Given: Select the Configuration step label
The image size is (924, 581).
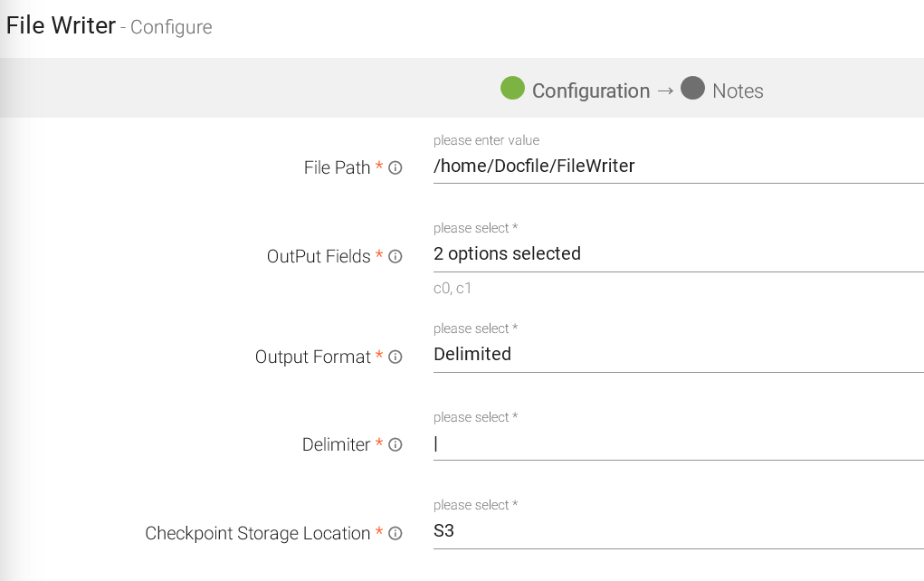Looking at the screenshot, I should [x=590, y=91].
